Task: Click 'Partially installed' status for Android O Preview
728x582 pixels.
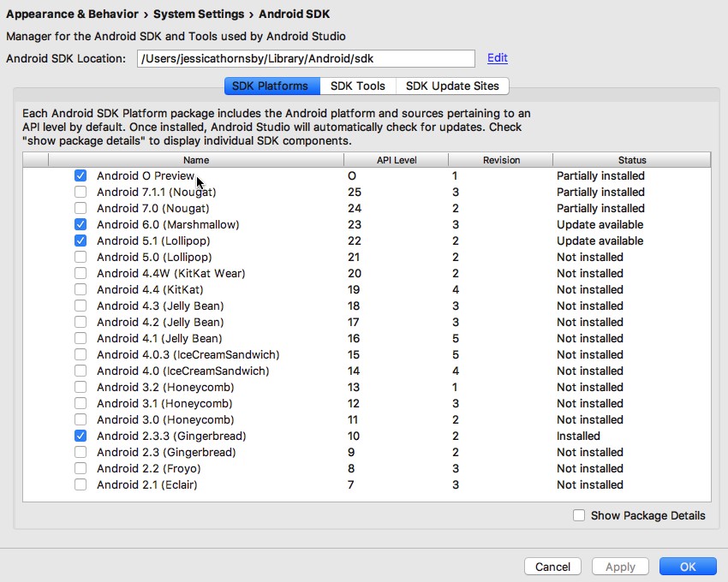Action: click(600, 176)
